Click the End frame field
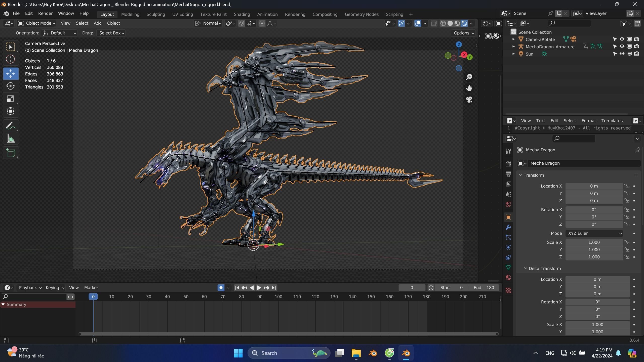 (484, 288)
